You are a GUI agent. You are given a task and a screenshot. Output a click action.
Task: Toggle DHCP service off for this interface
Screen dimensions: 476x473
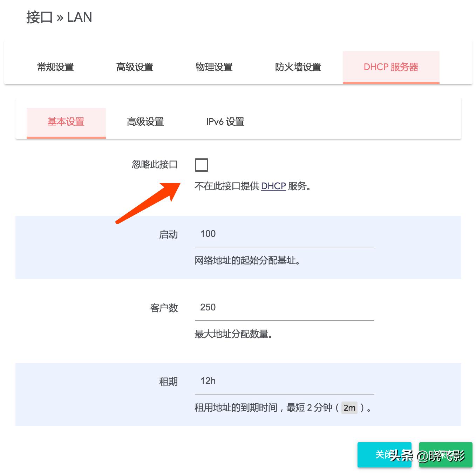(x=201, y=165)
